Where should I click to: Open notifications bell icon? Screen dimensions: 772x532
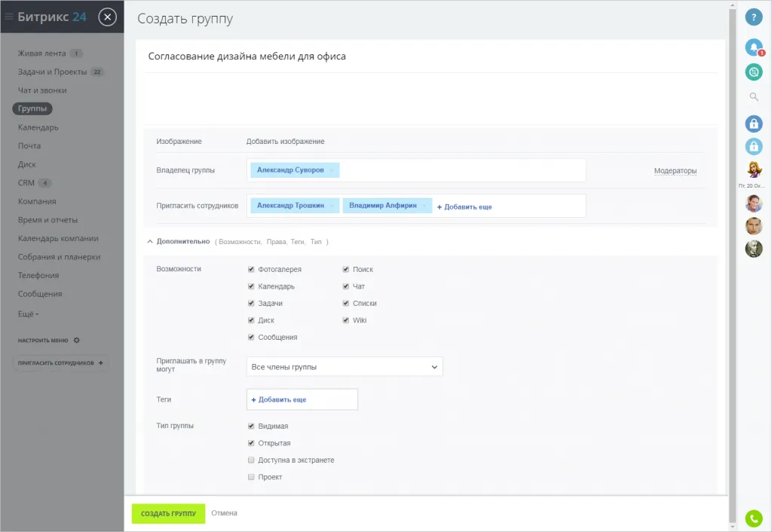[754, 47]
